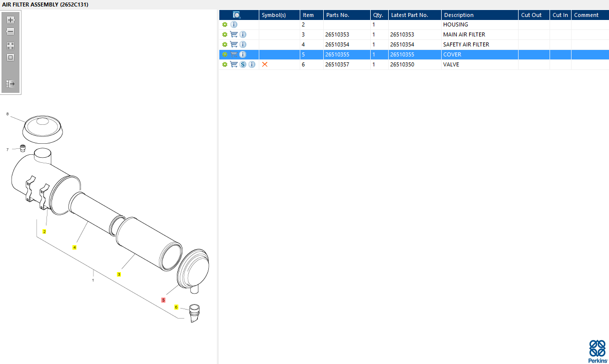Add VALVE part to cart
Viewport: 609px width, 364px height.
234,64
